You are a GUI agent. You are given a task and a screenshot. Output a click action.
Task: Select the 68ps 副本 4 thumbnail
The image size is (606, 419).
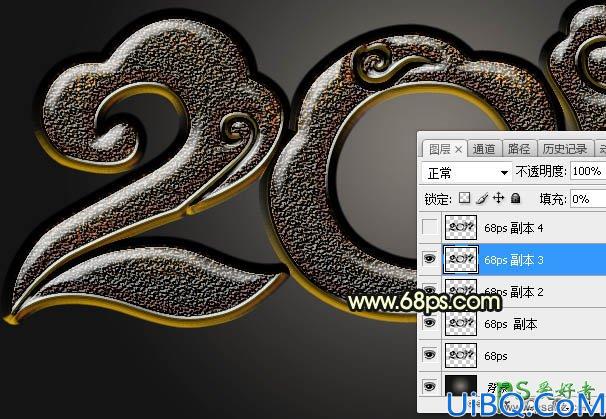[461, 227]
